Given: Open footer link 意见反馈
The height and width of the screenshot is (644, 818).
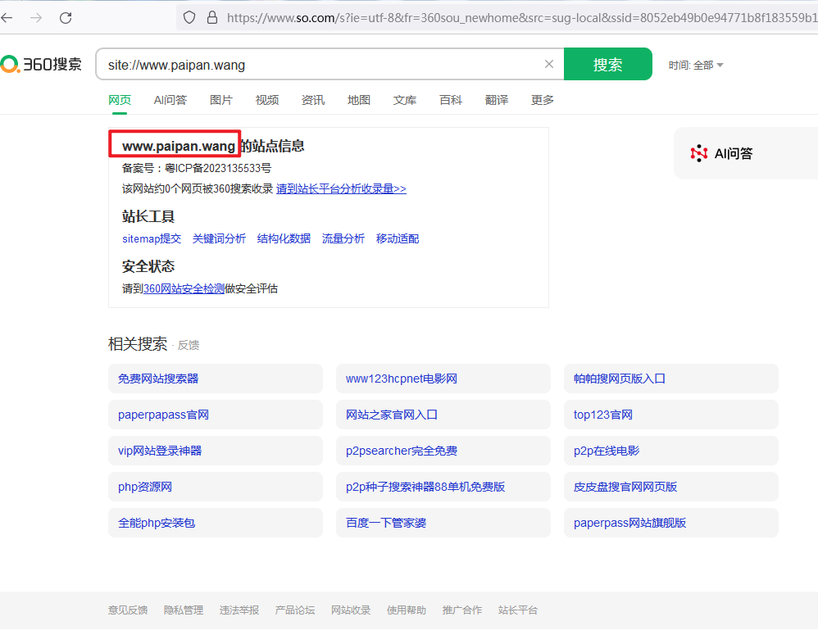Looking at the screenshot, I should coord(128,610).
